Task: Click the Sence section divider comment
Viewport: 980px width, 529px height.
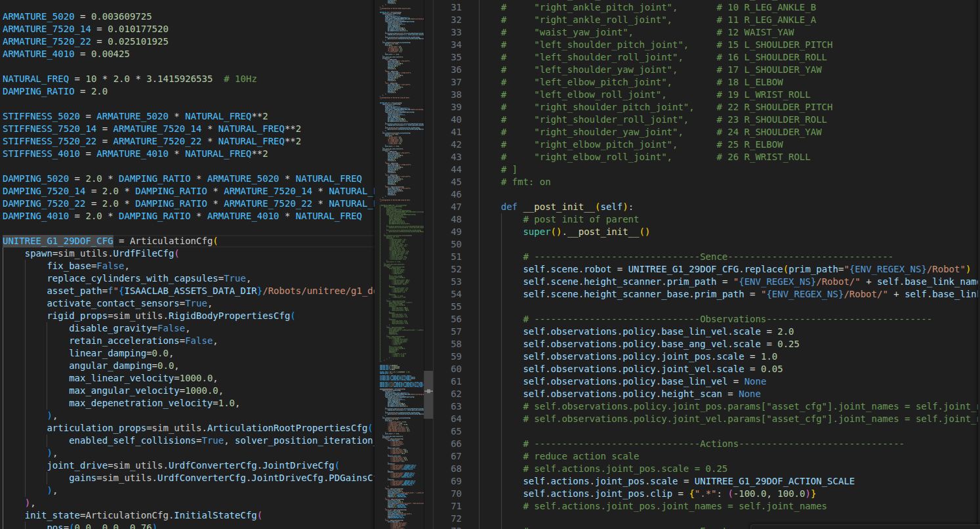Action: click(708, 257)
